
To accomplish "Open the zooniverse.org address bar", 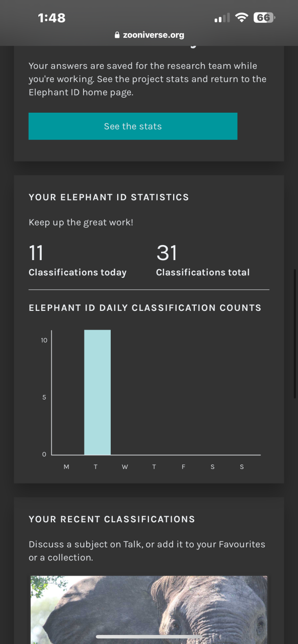I will [x=149, y=35].
